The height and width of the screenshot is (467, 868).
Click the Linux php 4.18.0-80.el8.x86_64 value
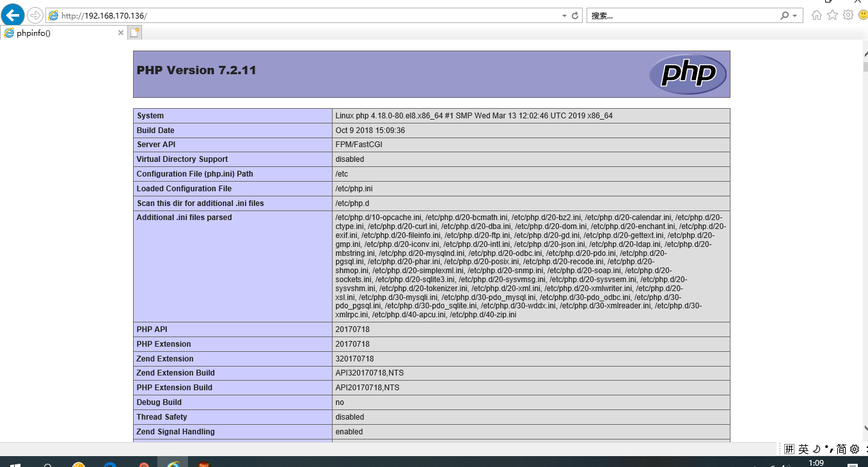point(474,116)
